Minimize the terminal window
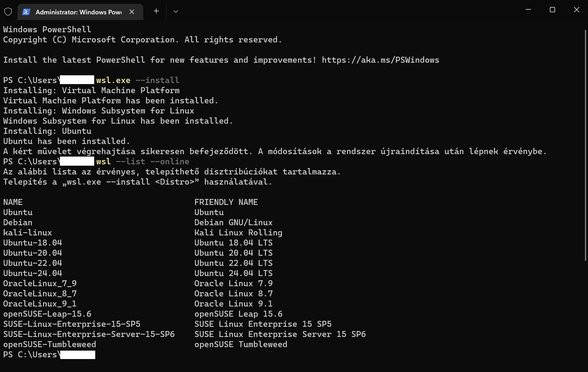 528,10
